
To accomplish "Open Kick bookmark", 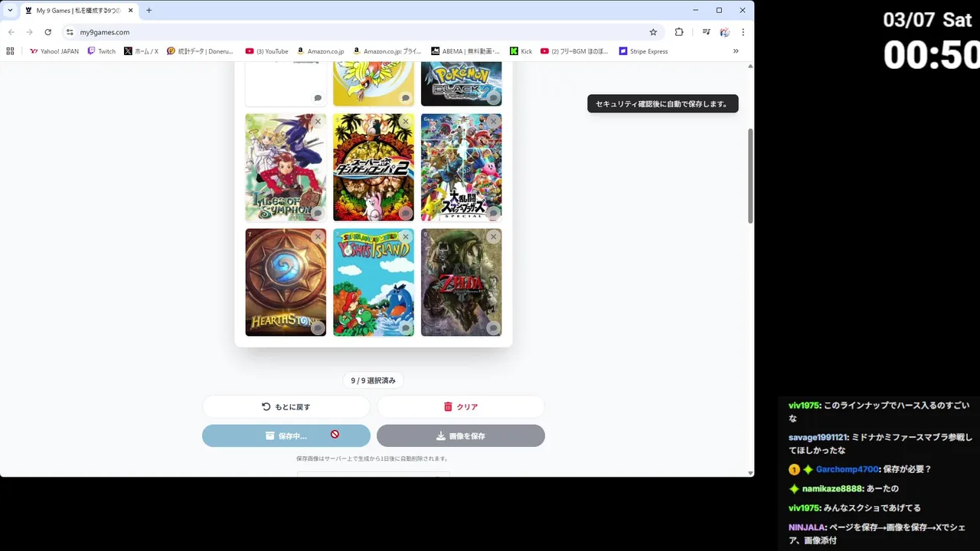I will pos(521,51).
